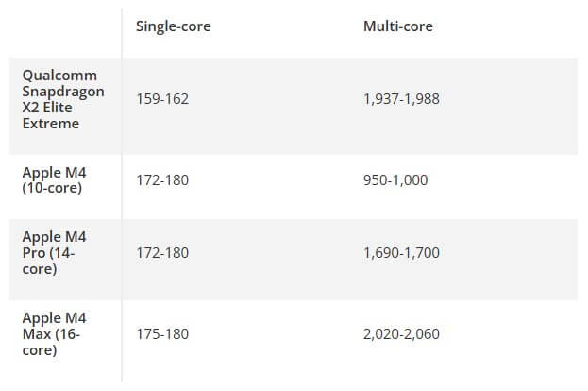The height and width of the screenshot is (391, 588).
Task: Click the 1,937-1,988 multi-core score
Action: 401,98
